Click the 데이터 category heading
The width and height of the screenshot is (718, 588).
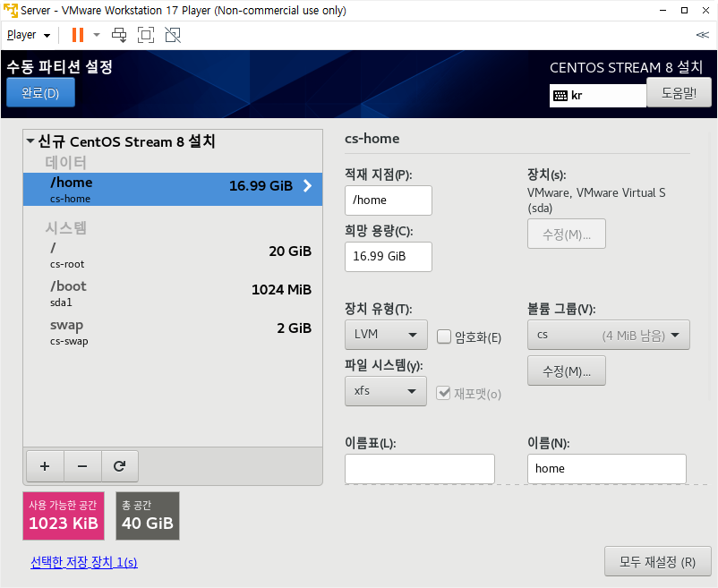point(66,163)
